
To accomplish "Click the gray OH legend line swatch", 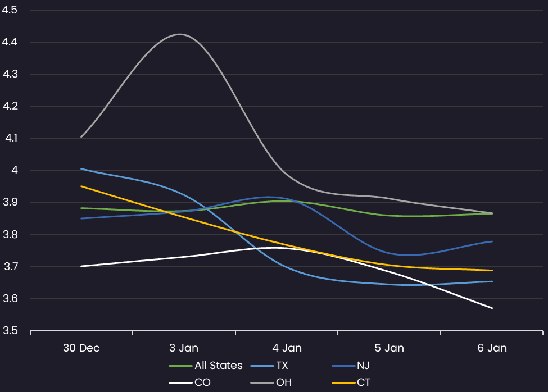I will 262,382.
